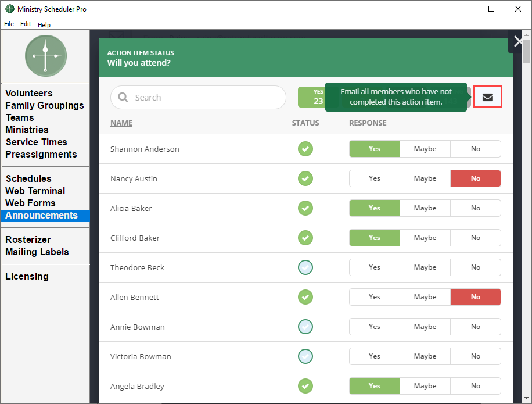Image resolution: width=532 pixels, height=404 pixels.
Task: Navigate to Schedules
Action: pos(28,178)
